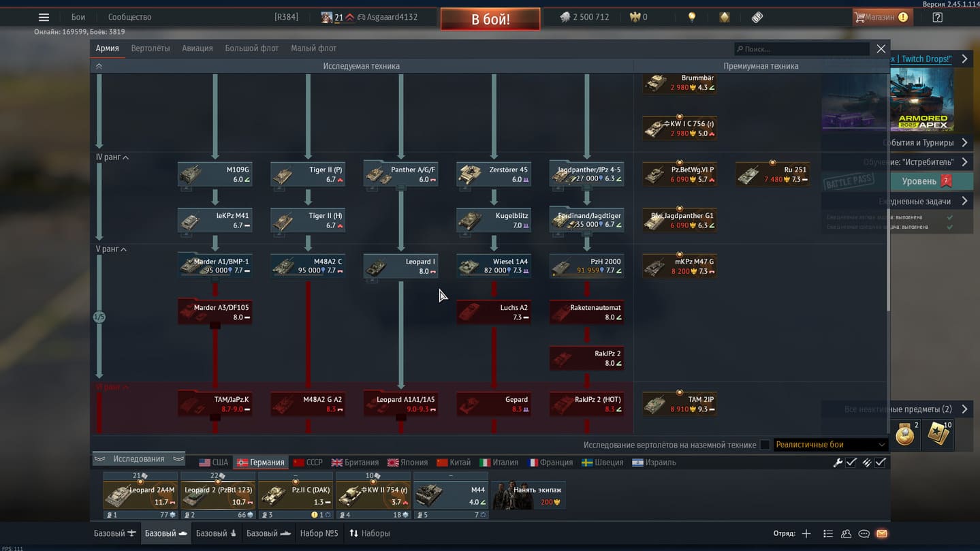Enable helicopter research on ground vehicles checkbox

pyautogui.click(x=765, y=445)
